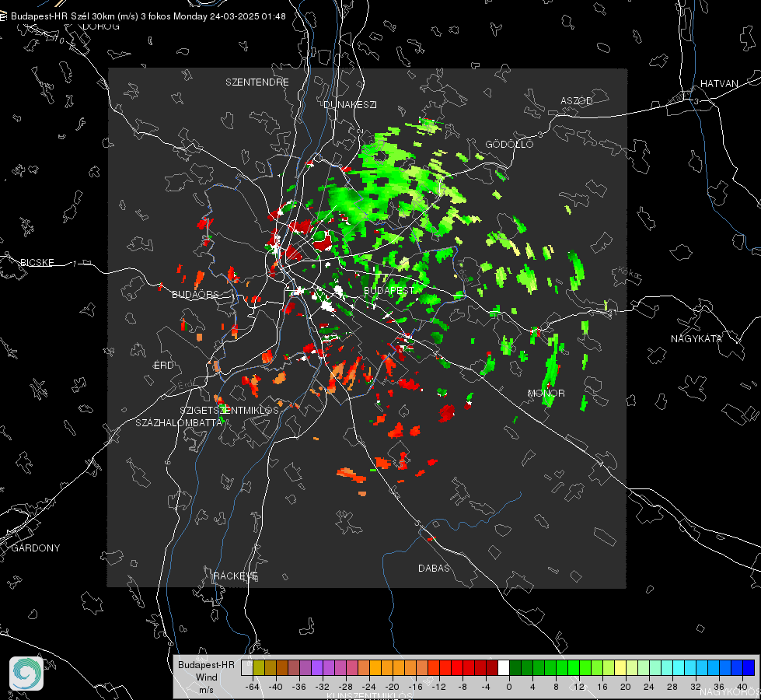
Task: Click the -24 legend scale value
Action: point(369,687)
